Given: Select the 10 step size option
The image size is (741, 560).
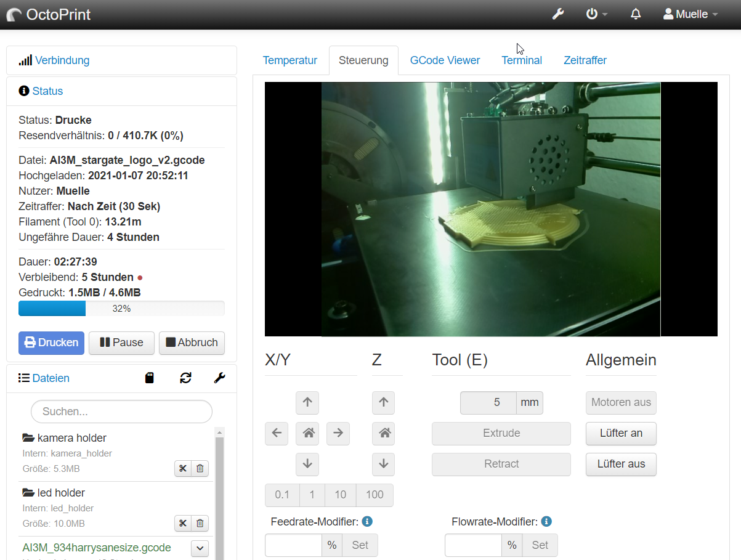Looking at the screenshot, I should click(x=340, y=495).
